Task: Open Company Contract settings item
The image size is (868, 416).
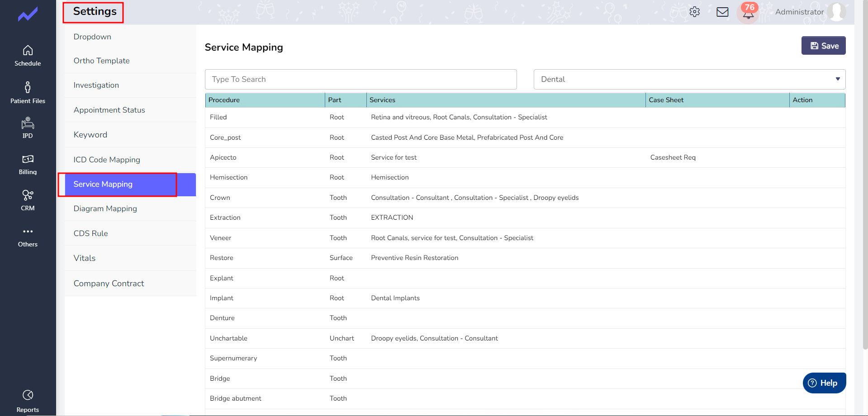Action: 130,284
